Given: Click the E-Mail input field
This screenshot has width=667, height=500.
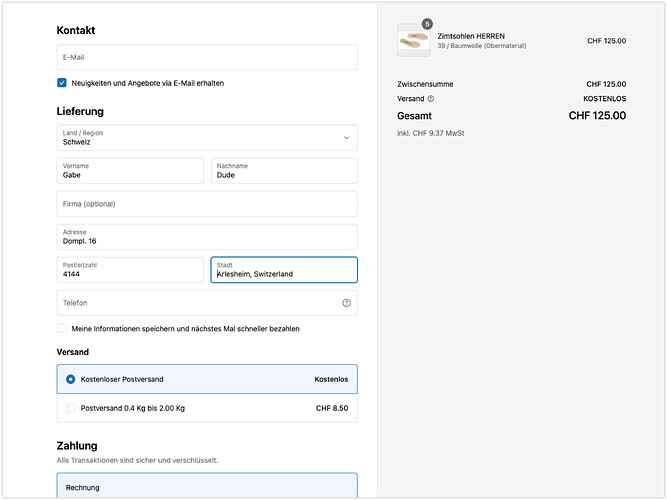Looking at the screenshot, I should click(207, 57).
